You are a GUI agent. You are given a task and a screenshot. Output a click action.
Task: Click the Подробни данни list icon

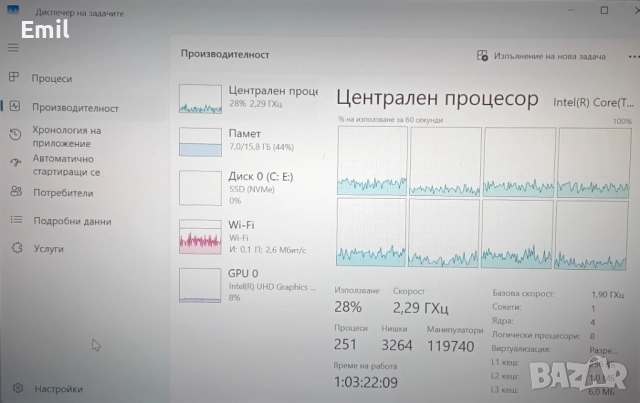point(16,220)
